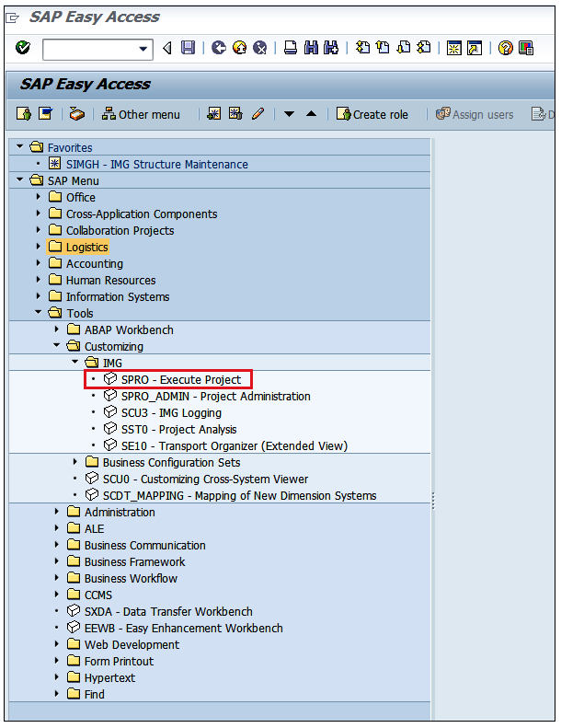Select SE10 - Transport Organizer entry
The width and height of the screenshot is (561, 728).
pos(234,445)
